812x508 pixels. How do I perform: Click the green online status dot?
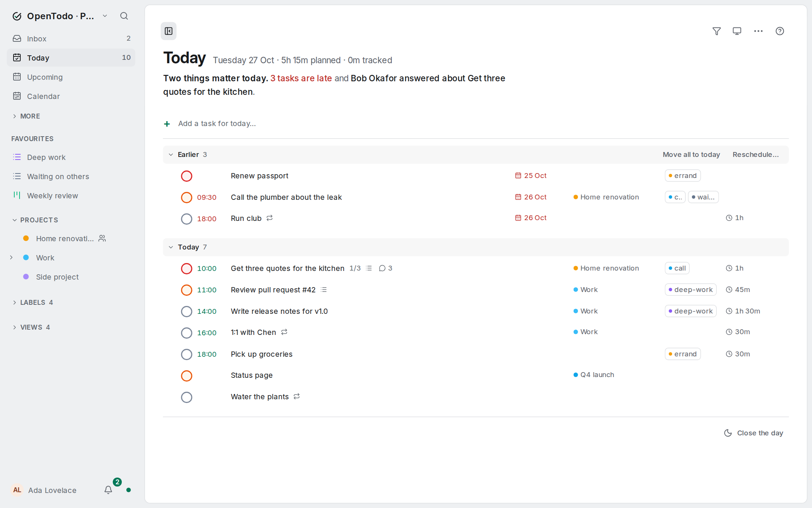tap(129, 490)
